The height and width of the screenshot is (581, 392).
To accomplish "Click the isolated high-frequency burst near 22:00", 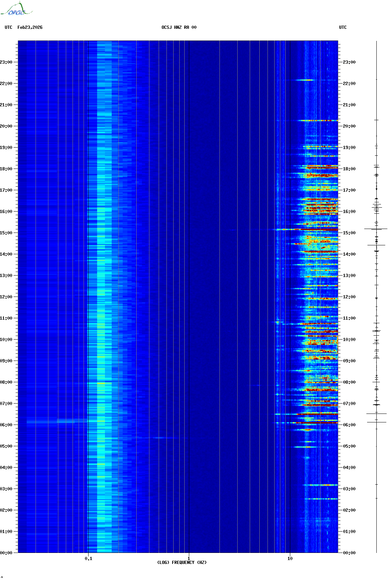I will 304,80.
